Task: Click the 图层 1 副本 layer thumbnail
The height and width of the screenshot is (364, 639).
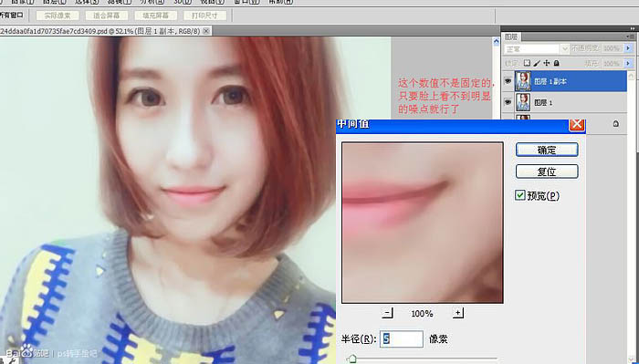Action: pos(523,81)
